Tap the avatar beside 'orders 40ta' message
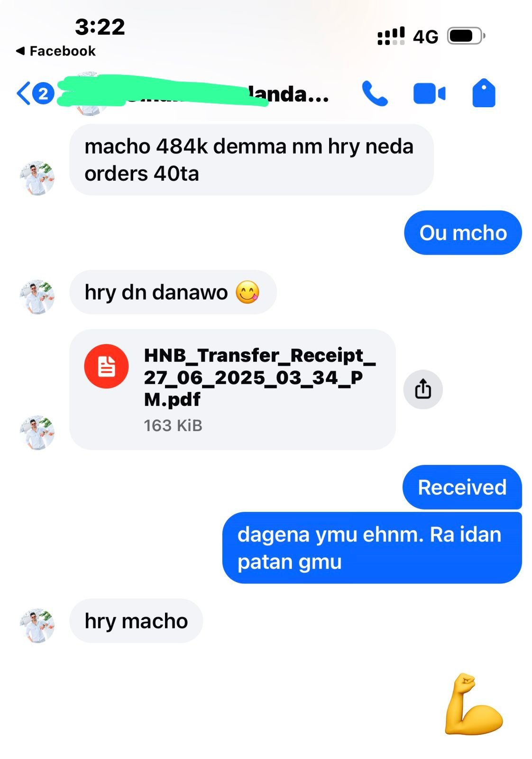The height and width of the screenshot is (759, 532). tap(37, 178)
